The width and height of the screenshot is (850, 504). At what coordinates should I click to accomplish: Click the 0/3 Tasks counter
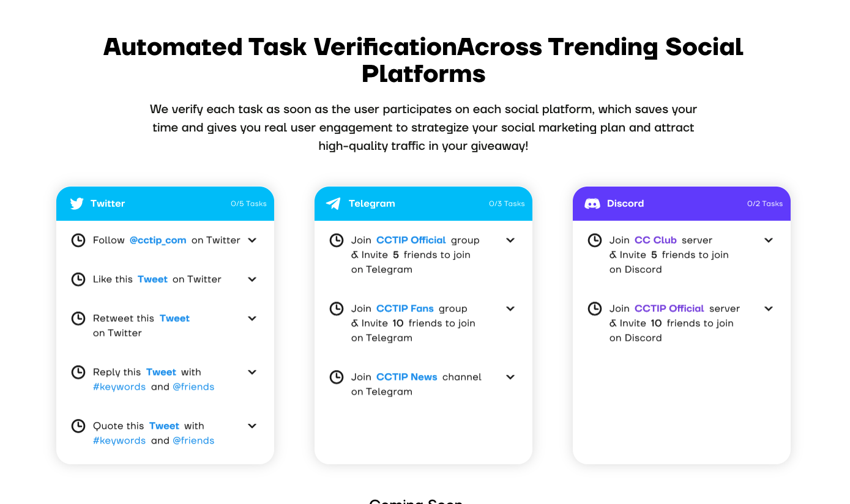(x=507, y=204)
